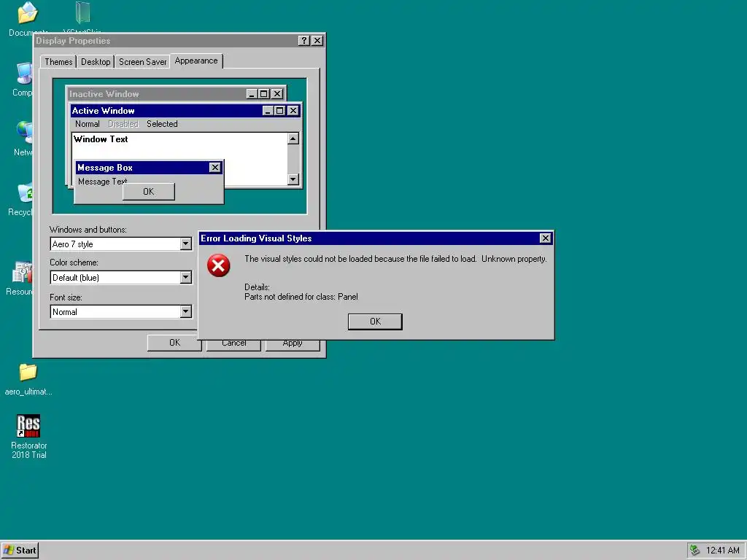Click the preview Active Window title bar

tap(185, 111)
